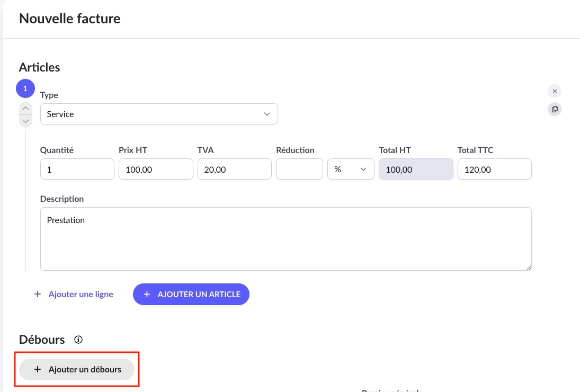Move article up with the up chevron
This screenshot has height=392, width=580.
(x=25, y=109)
